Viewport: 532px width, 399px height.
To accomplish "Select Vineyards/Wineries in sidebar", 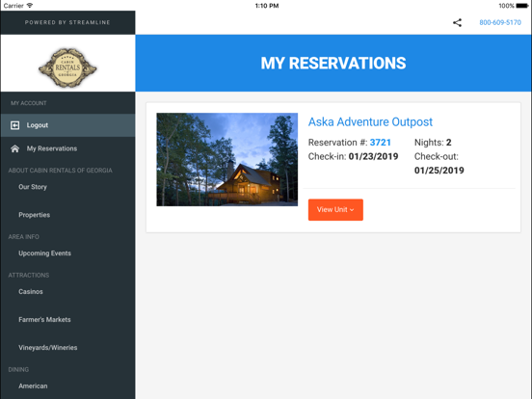I will 48,348.
